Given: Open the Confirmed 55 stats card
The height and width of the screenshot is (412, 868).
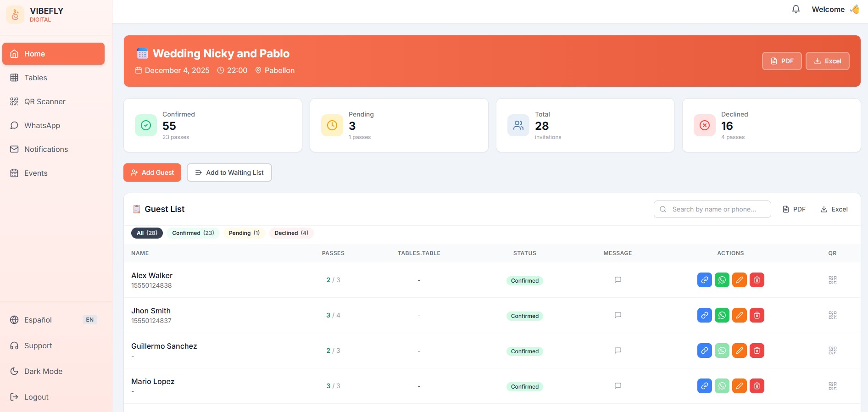Looking at the screenshot, I should [213, 125].
